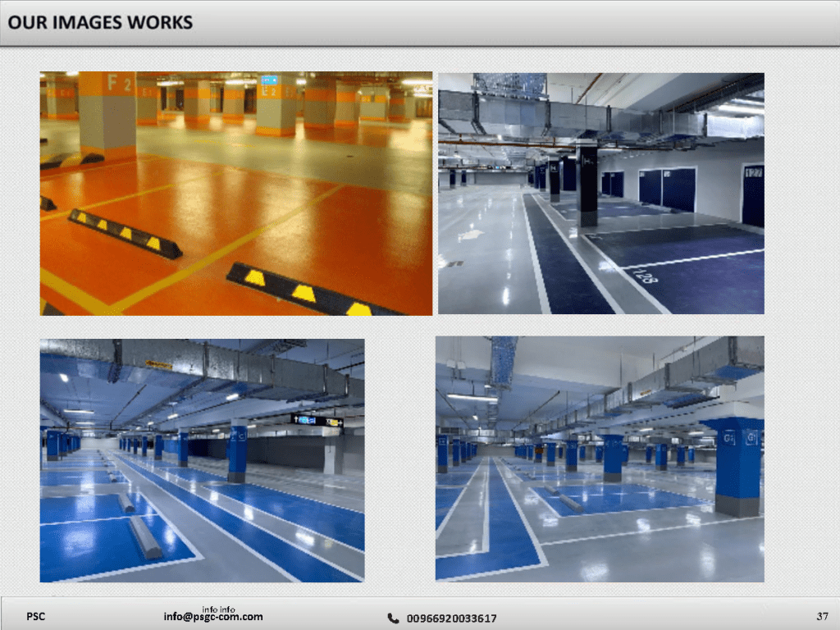
Task: Select the dark navy parking bay photo
Action: (600, 194)
